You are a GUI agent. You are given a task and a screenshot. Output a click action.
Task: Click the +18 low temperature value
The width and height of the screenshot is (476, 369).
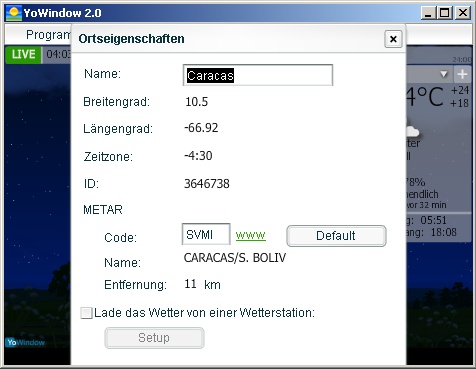[x=459, y=103]
